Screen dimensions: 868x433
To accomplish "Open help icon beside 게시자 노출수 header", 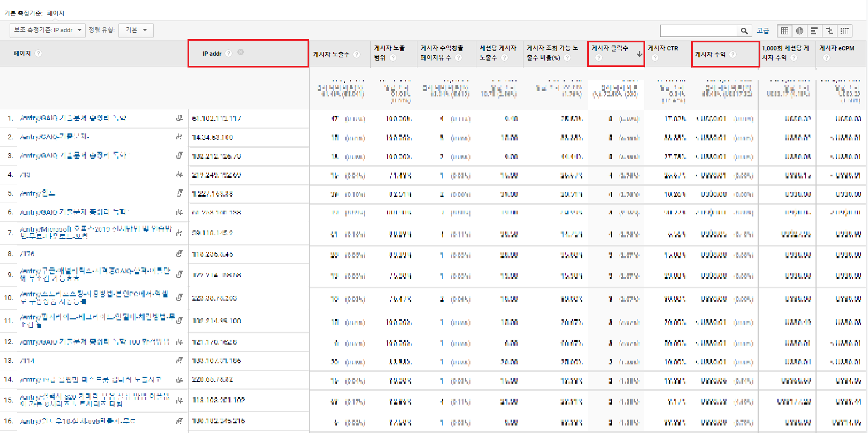I will tap(357, 54).
